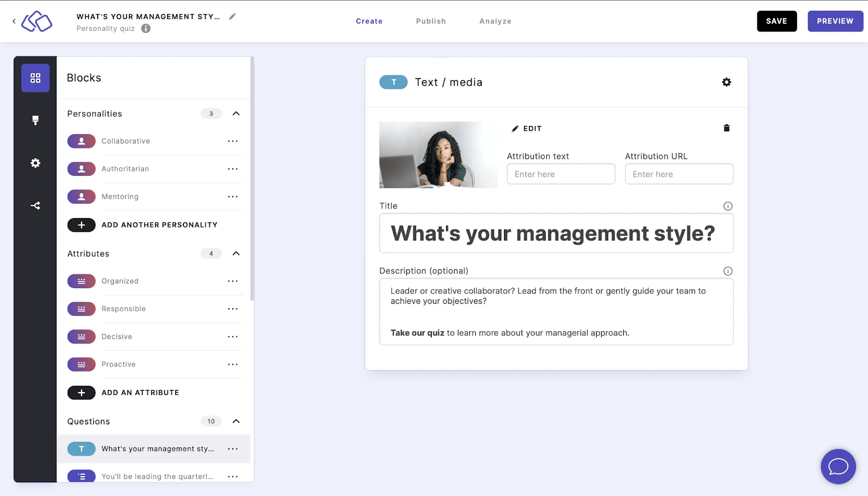Open Text / media block settings gear
Image resolution: width=868 pixels, height=496 pixels.
(726, 82)
